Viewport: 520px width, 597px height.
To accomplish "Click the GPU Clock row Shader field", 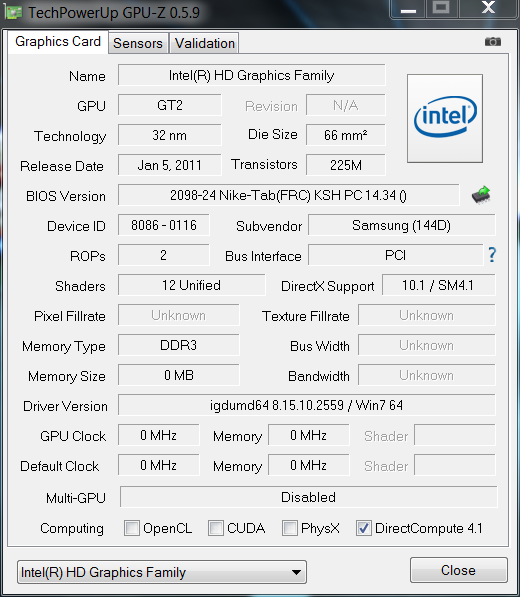I will [455, 435].
